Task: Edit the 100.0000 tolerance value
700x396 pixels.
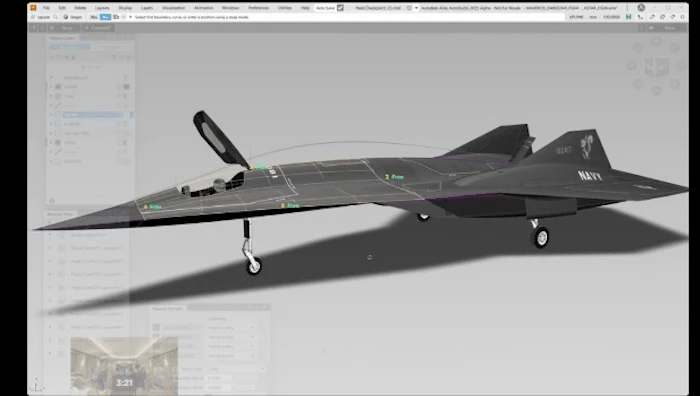Action: [612, 17]
